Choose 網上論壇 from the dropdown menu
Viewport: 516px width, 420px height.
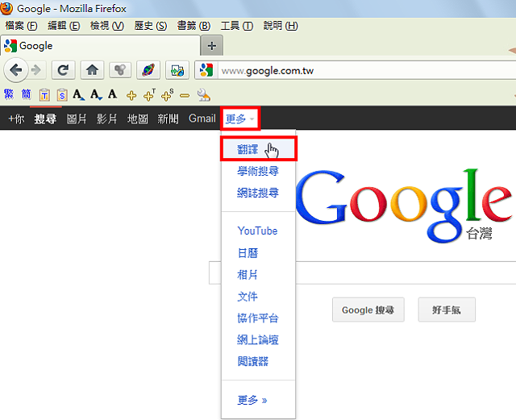point(258,339)
